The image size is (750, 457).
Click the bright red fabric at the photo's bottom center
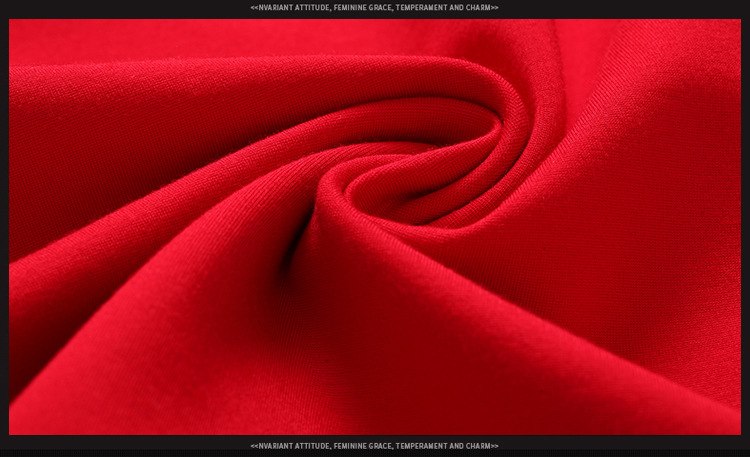coord(375,400)
